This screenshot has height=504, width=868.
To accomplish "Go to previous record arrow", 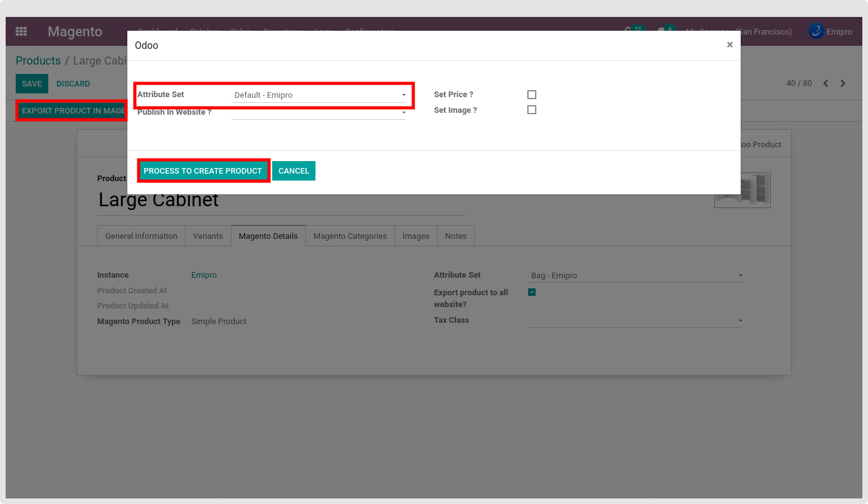I will (x=826, y=83).
